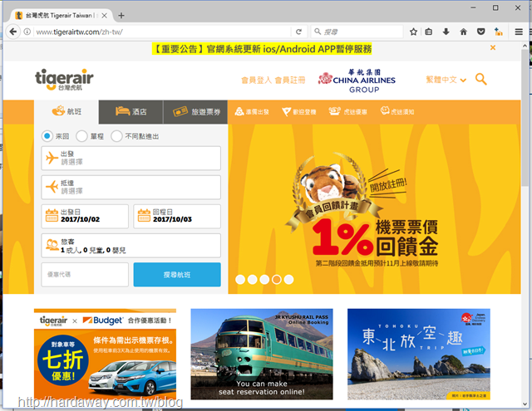Click the site info icon in address bar
532x411 pixels.
point(27,32)
